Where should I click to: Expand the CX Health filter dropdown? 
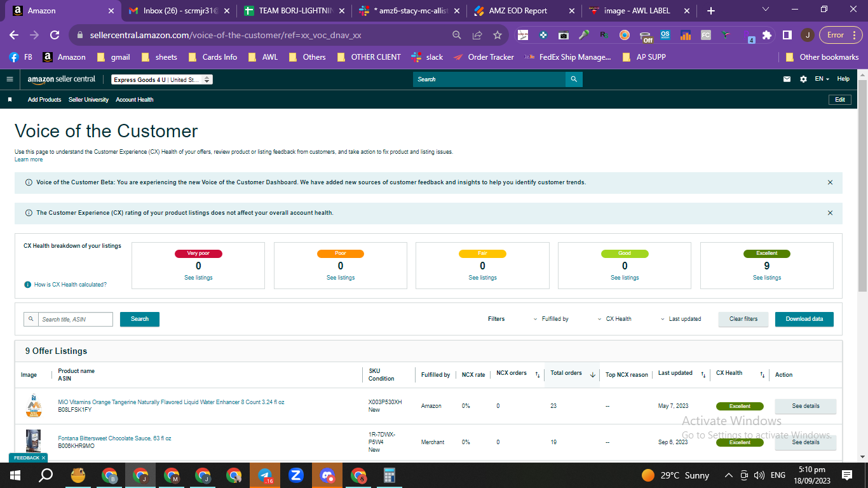tap(614, 319)
